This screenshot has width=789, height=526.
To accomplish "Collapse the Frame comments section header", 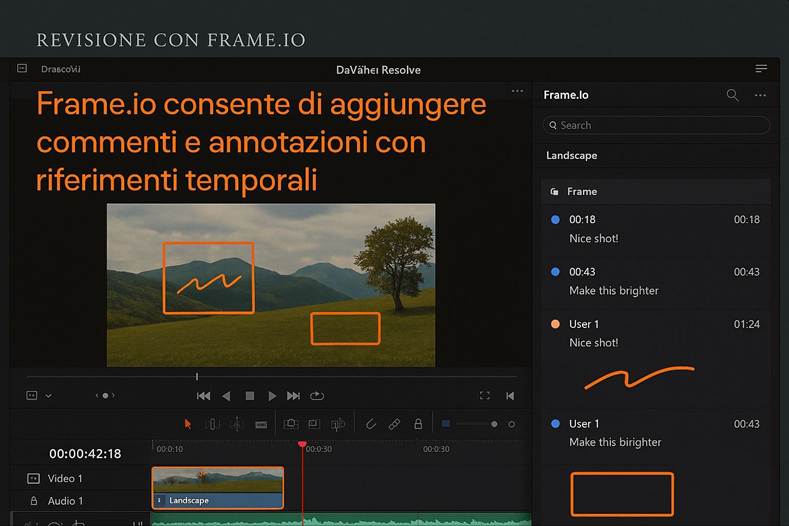I will click(656, 191).
